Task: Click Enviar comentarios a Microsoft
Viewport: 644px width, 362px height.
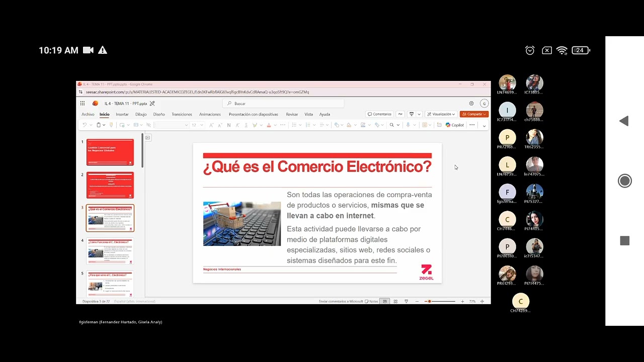Action: coord(341,301)
